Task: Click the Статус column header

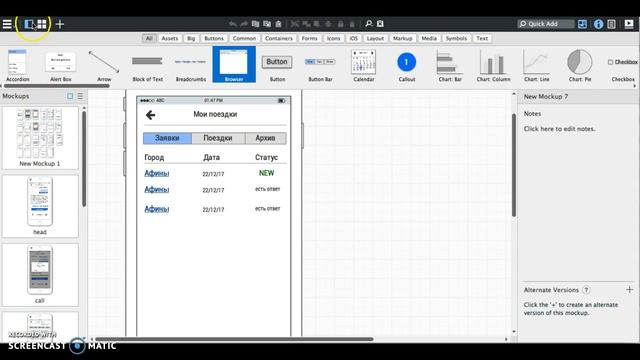Action: tap(266, 157)
